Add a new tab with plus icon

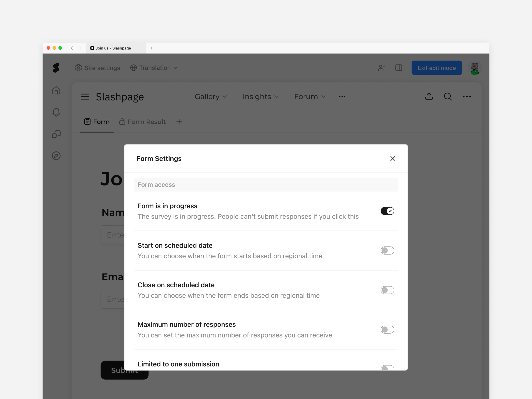tap(179, 122)
